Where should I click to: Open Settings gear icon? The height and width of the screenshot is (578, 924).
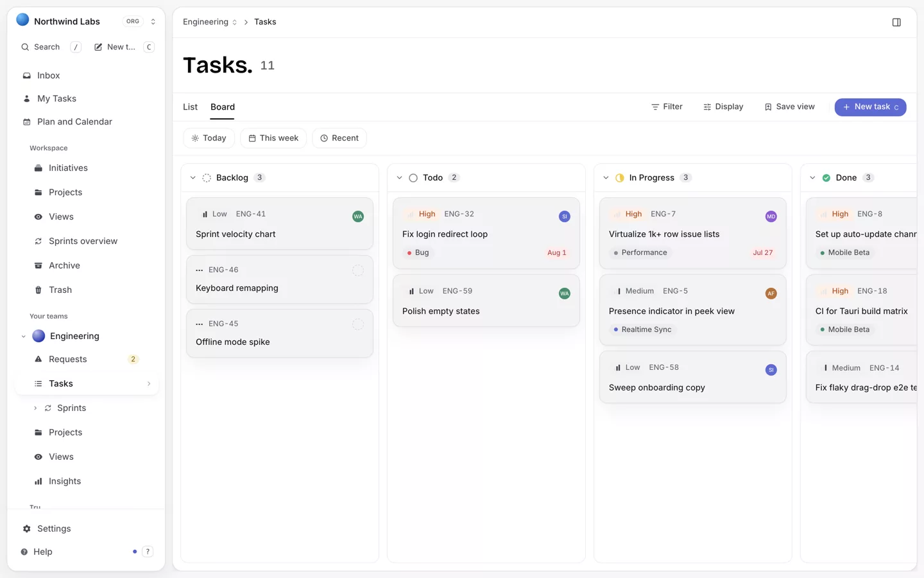pyautogui.click(x=27, y=529)
